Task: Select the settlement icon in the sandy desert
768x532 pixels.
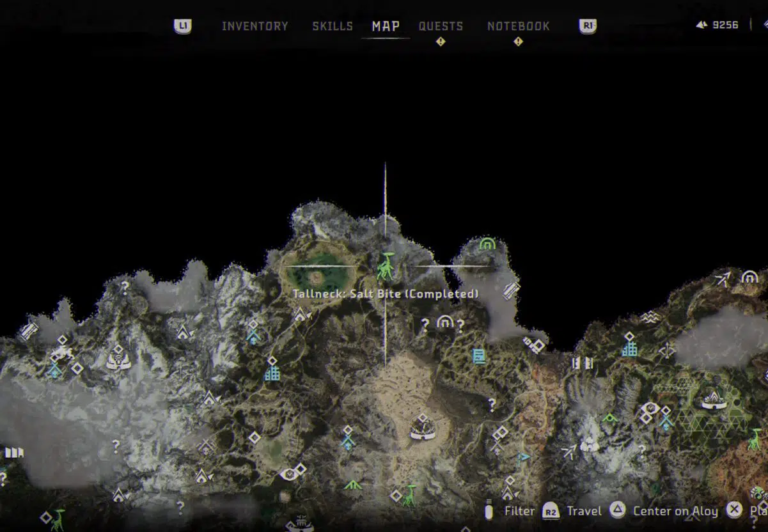Action: 422,427
